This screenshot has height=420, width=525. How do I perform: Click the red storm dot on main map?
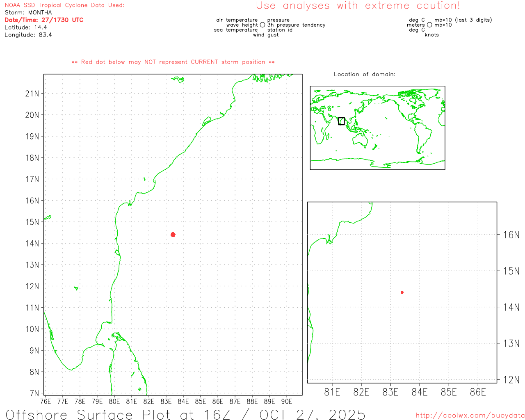pyautogui.click(x=173, y=235)
